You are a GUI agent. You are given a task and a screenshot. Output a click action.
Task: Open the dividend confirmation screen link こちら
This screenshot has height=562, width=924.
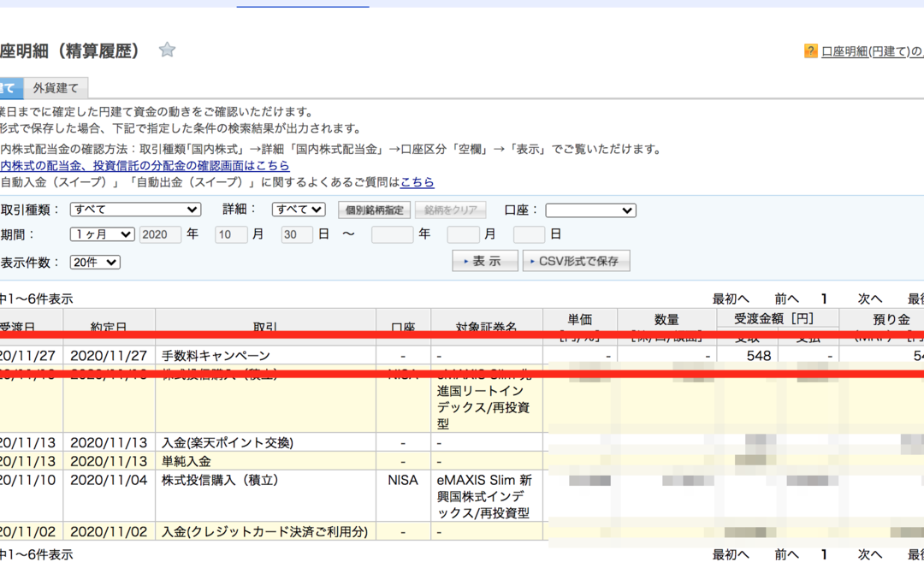[x=145, y=166]
